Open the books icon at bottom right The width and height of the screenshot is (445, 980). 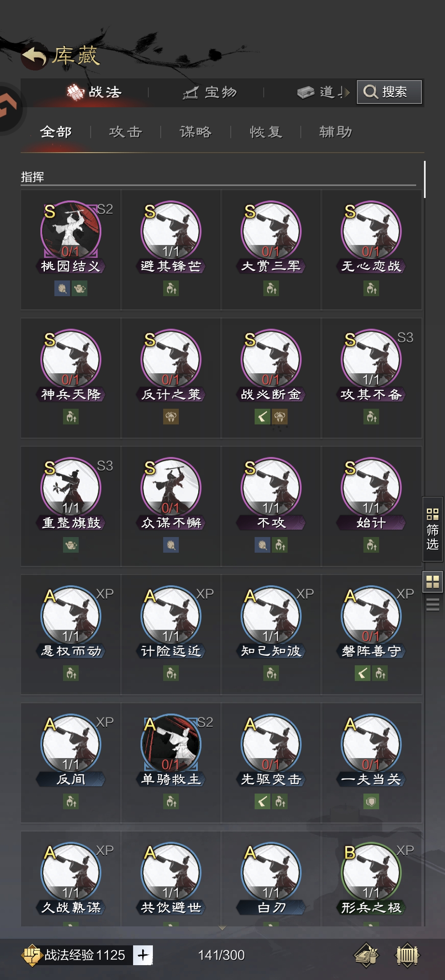[x=366, y=955]
